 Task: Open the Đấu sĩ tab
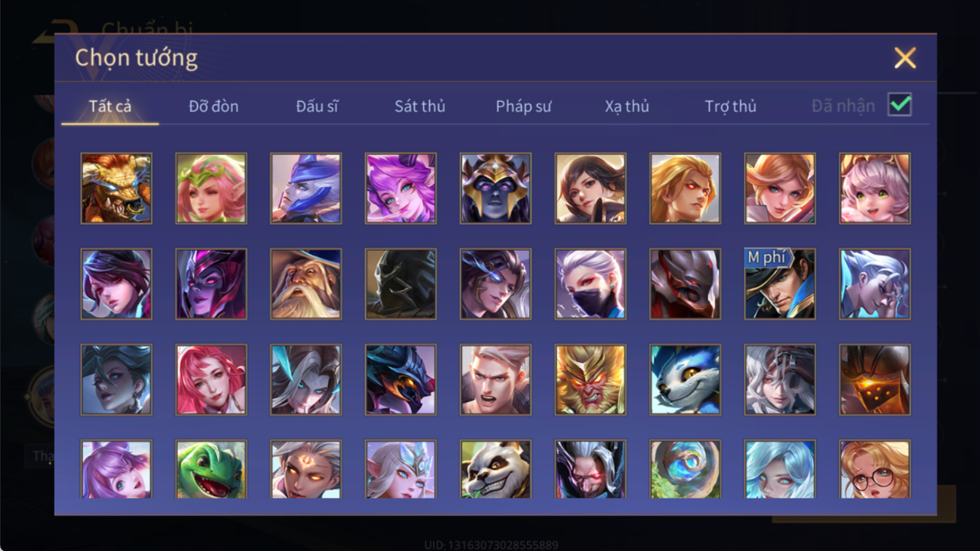(x=317, y=106)
